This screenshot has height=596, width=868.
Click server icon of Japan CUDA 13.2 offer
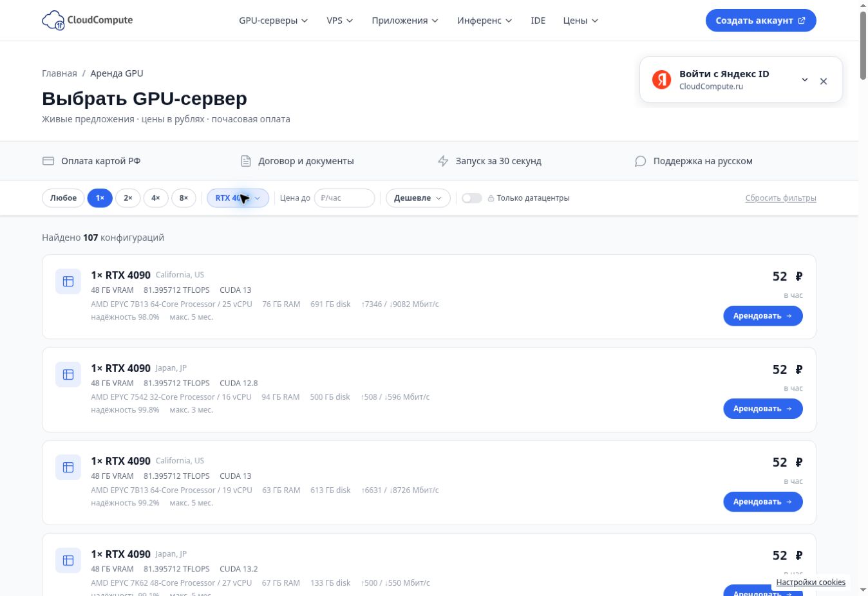click(x=68, y=561)
